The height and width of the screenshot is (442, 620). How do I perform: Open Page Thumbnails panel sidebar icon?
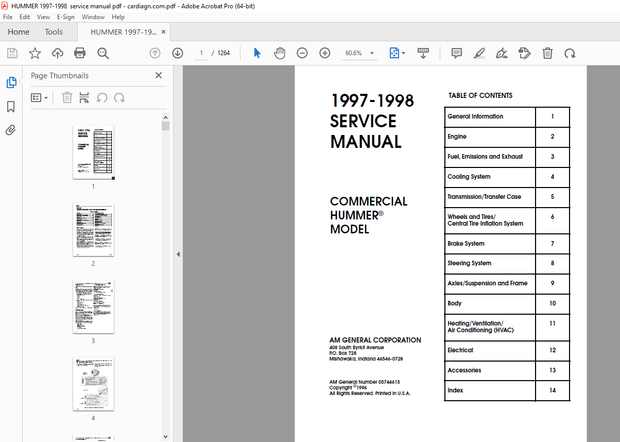11,82
